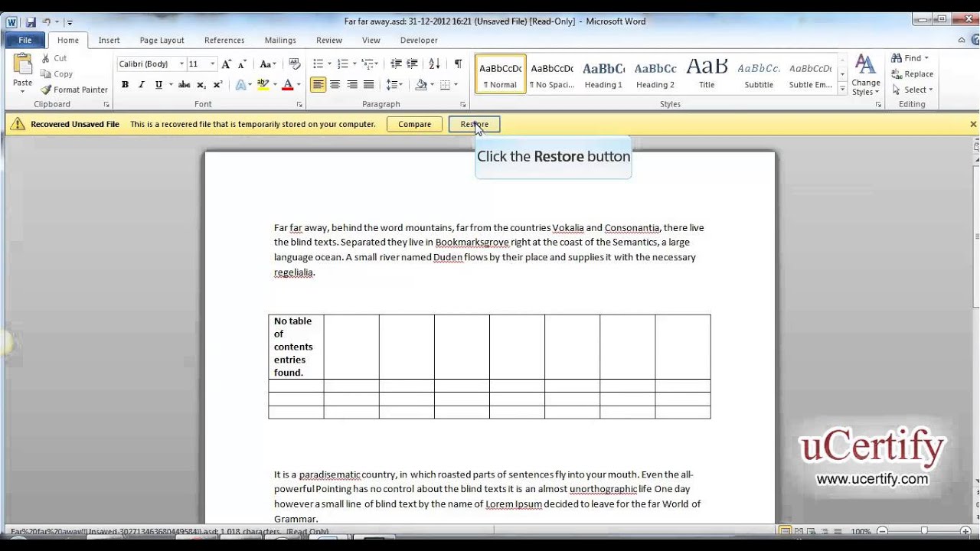
Task: Click the Find binoculars icon
Action: pos(897,58)
